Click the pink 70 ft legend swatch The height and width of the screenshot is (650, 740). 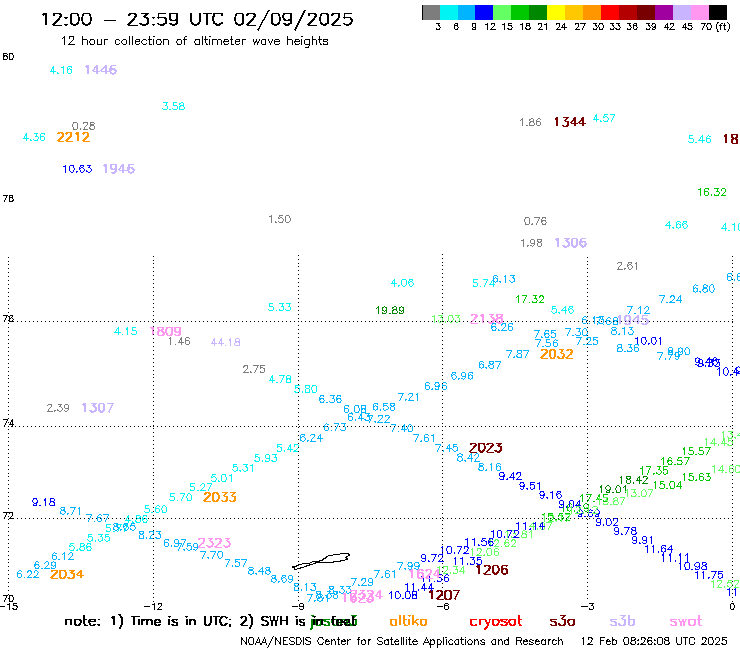point(699,12)
